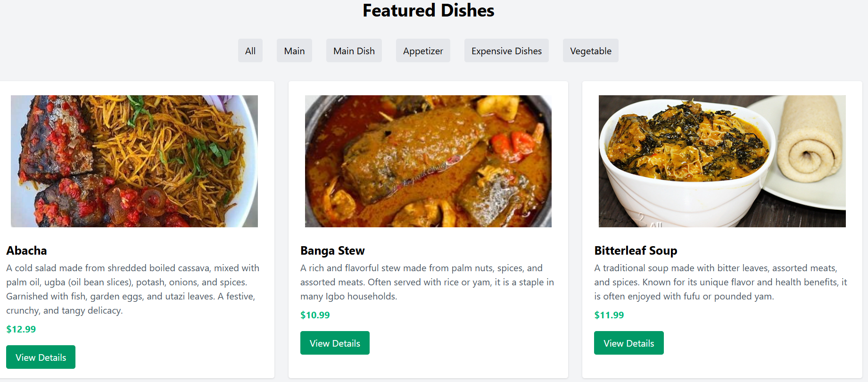Select the Vegetable filter
Screen dimensions: 868x382
(x=590, y=50)
